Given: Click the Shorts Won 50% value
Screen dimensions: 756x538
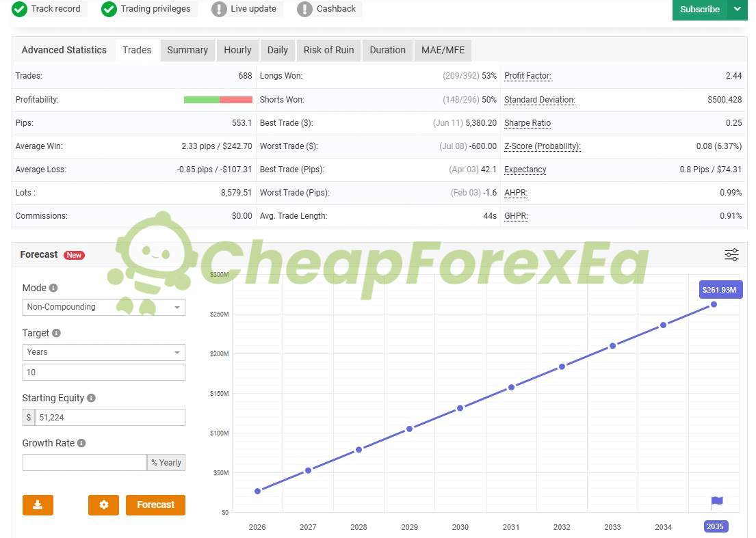Looking at the screenshot, I should coord(489,100).
